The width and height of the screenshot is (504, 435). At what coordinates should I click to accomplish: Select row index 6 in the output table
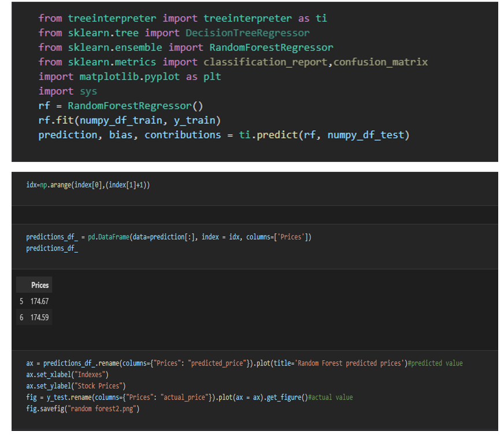(x=21, y=317)
